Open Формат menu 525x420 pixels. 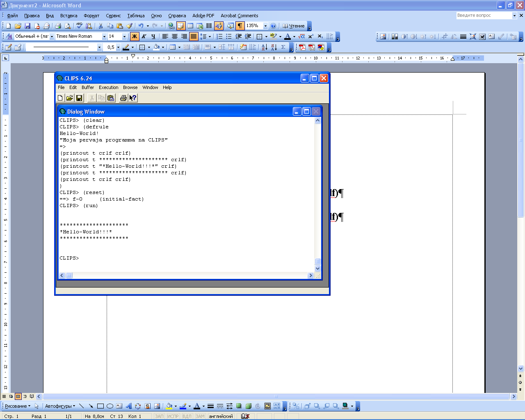(91, 16)
